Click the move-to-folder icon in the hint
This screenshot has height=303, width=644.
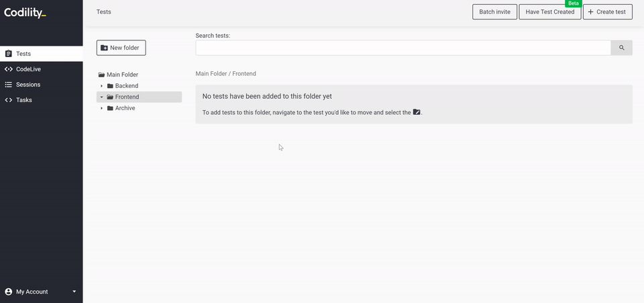[x=417, y=112]
